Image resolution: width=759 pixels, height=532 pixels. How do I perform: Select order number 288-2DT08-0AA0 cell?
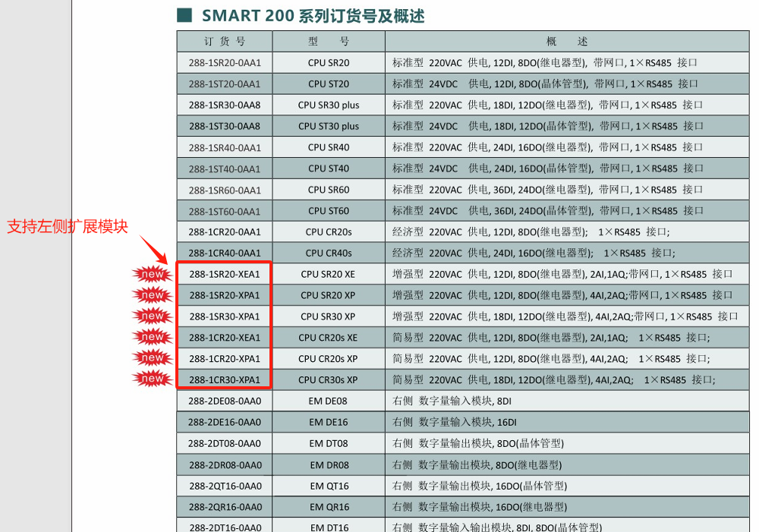tap(225, 443)
